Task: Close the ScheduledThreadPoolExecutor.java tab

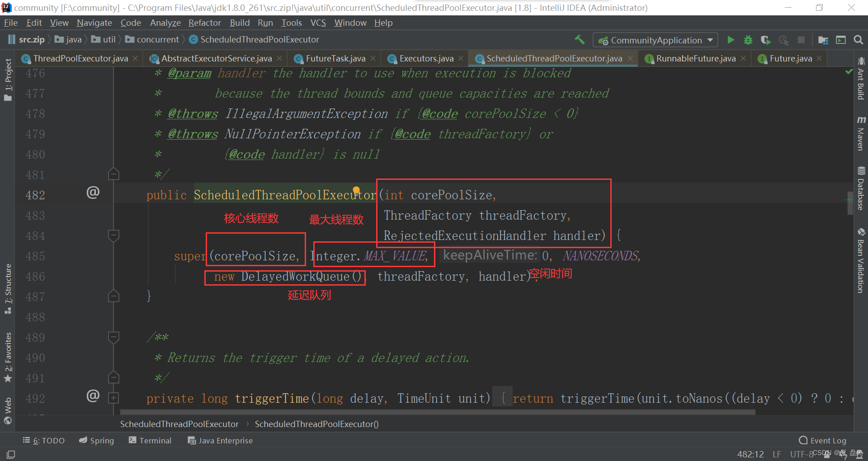Action: (630, 58)
